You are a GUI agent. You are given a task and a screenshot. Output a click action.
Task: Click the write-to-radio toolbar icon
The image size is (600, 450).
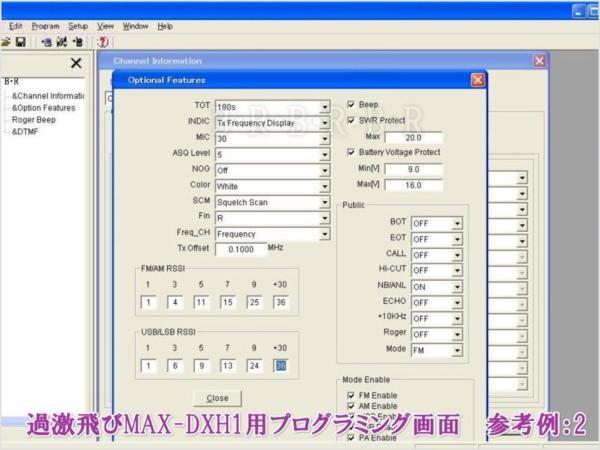pyautogui.click(x=76, y=43)
